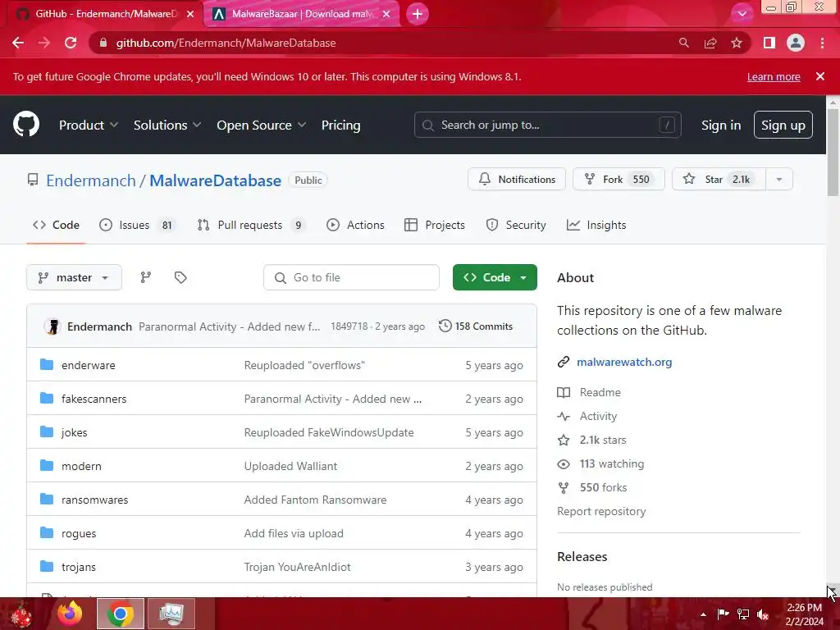Open the monitor app on taskbar
840x630 pixels.
point(171,614)
